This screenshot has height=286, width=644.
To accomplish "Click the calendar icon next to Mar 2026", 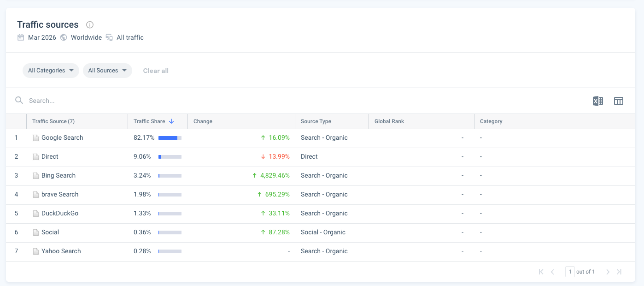I will [21, 37].
